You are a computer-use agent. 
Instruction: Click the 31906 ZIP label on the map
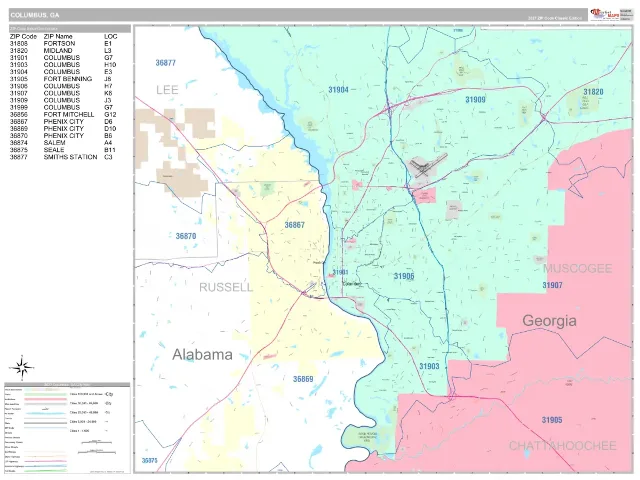(x=404, y=276)
